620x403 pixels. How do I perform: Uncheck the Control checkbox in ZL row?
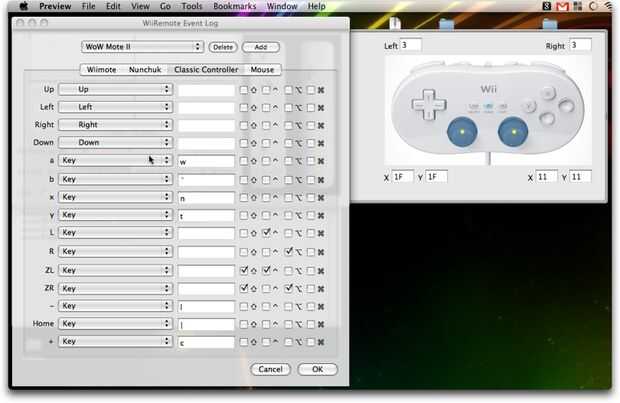267,271
